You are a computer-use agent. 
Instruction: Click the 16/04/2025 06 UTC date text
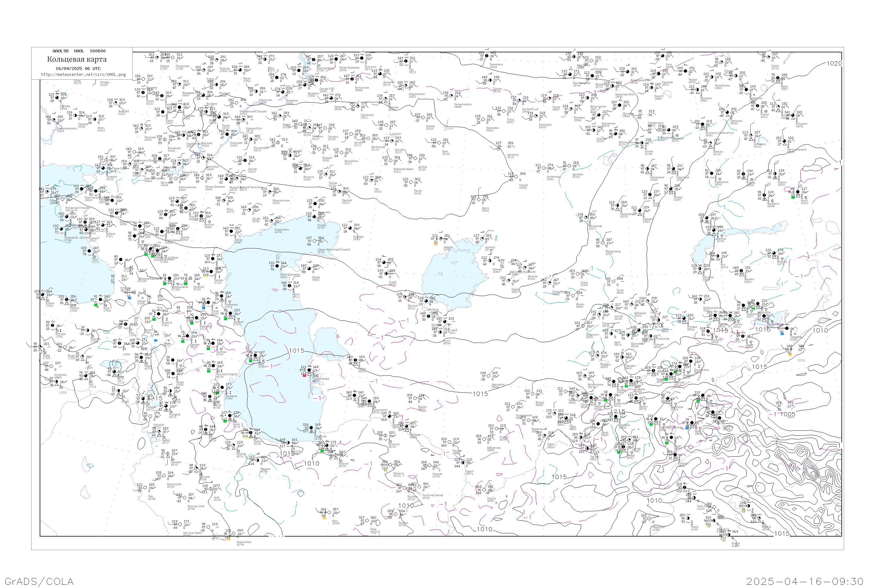(78, 68)
